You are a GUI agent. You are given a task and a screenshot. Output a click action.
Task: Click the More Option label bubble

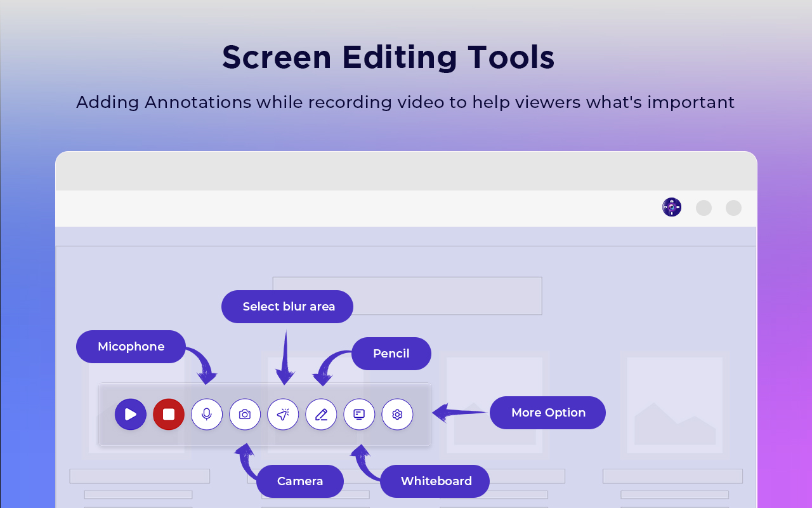(547, 413)
